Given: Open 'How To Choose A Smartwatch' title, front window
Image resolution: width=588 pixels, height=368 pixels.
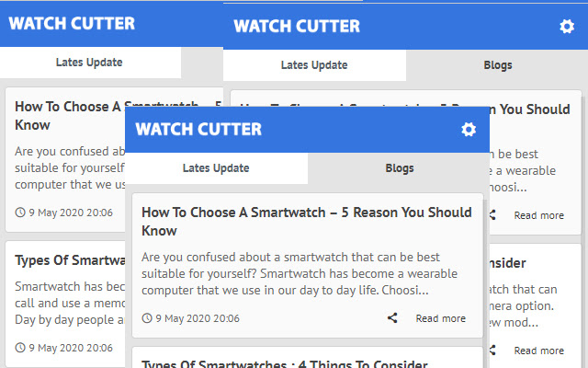Looking at the screenshot, I should pos(306,222).
